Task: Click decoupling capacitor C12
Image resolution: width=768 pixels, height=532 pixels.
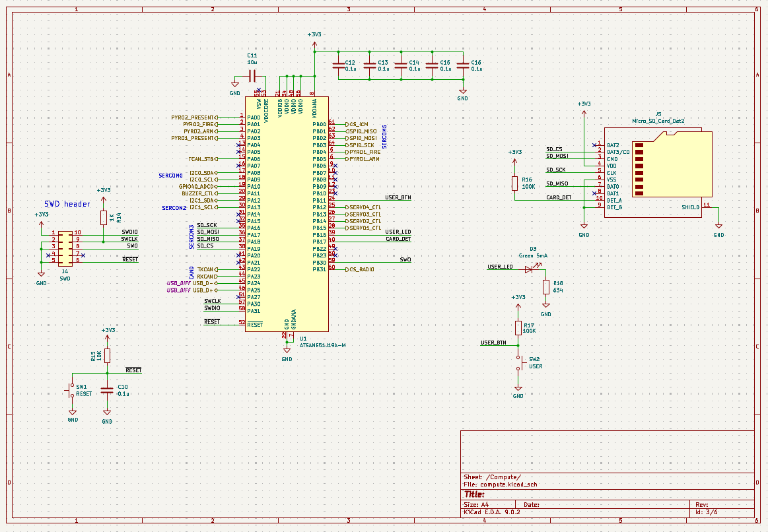Action: point(338,65)
